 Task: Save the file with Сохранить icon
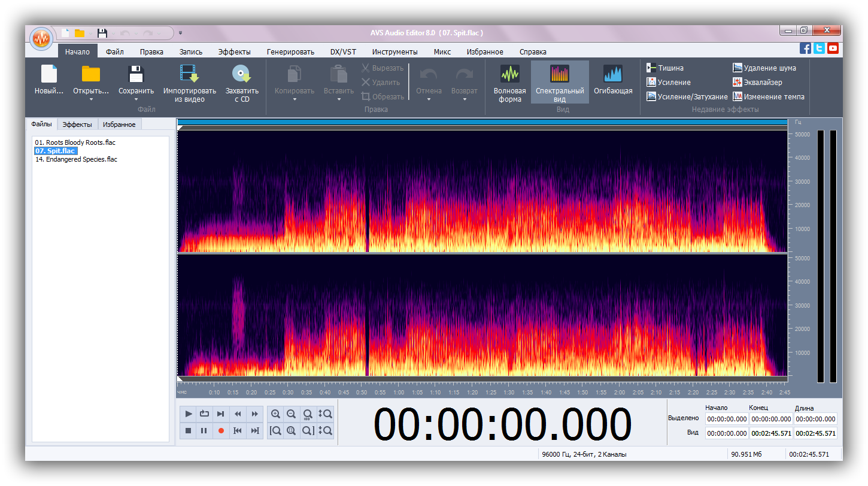(x=136, y=74)
